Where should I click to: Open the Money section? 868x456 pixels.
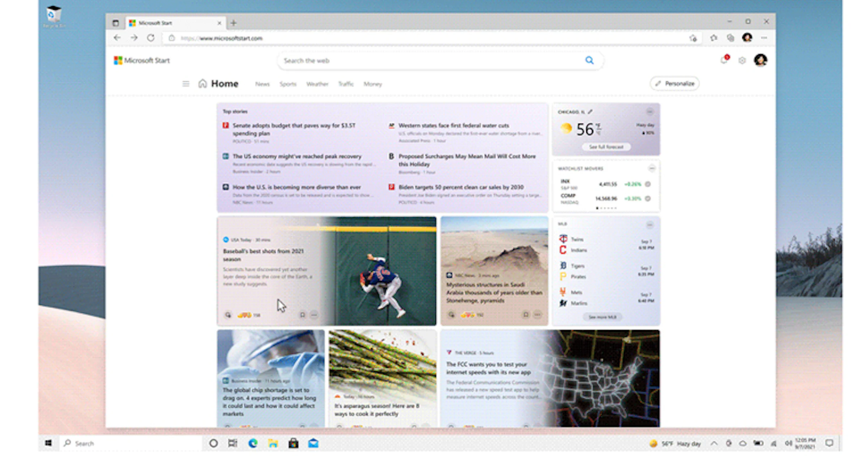tap(373, 84)
